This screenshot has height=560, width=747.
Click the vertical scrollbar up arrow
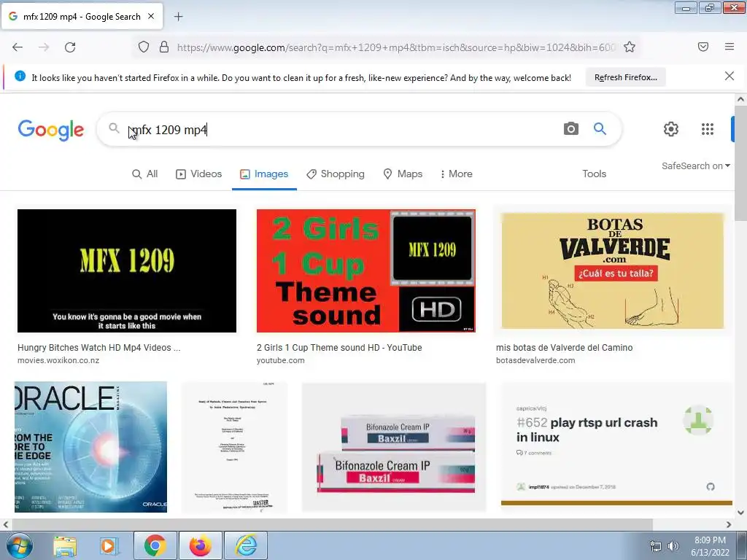click(740, 99)
